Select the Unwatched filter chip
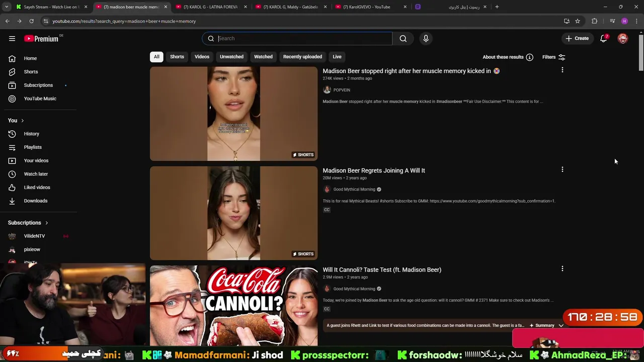This screenshot has width=644, height=362. (x=231, y=57)
